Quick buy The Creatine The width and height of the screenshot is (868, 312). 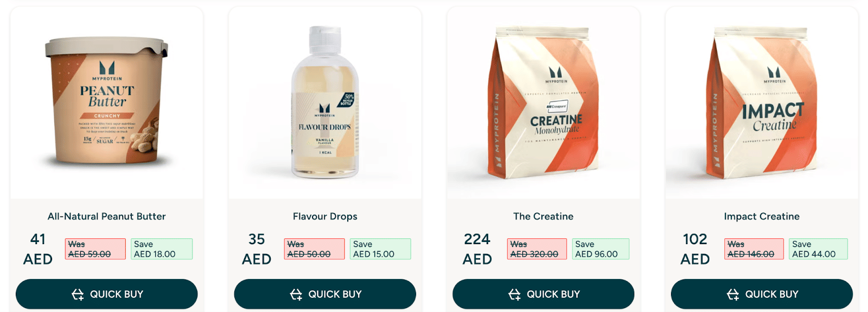[x=543, y=294]
